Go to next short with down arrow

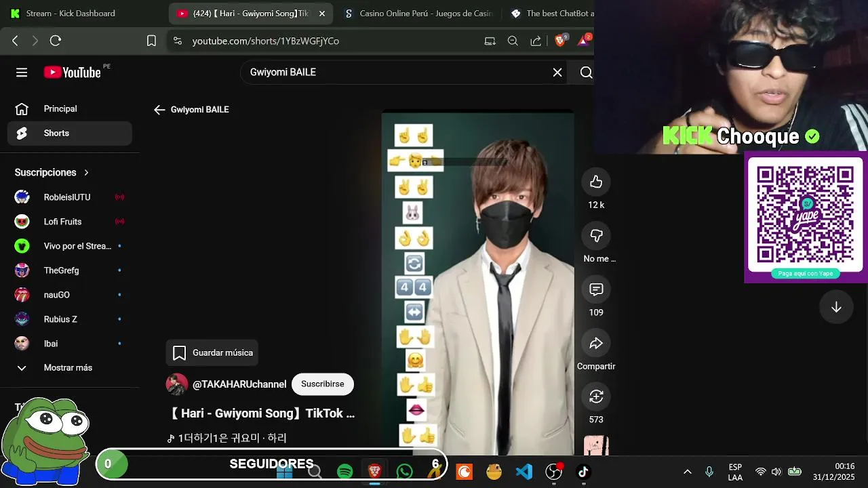coord(836,307)
